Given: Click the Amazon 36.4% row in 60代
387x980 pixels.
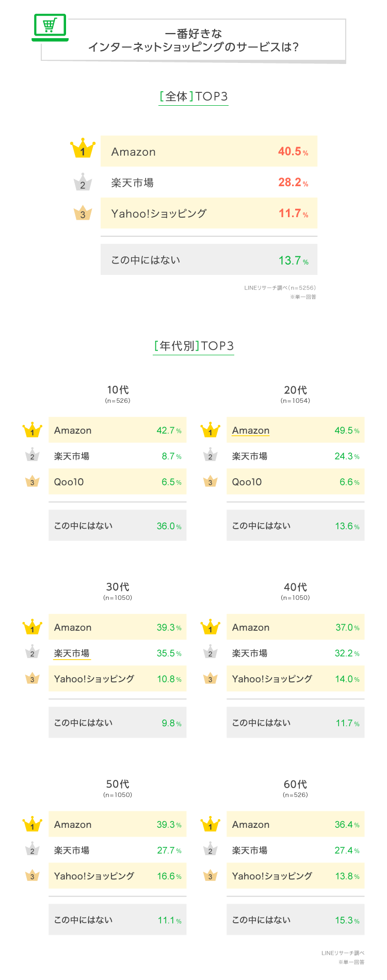Looking at the screenshot, I should (296, 824).
